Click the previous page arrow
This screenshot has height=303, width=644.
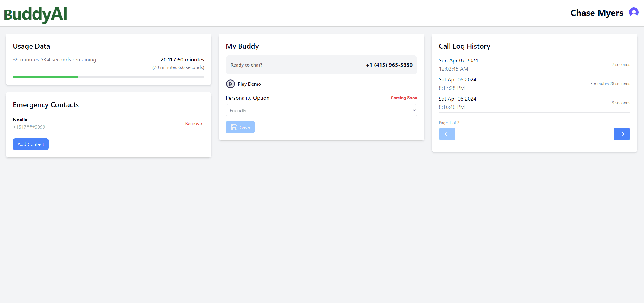pyautogui.click(x=447, y=134)
